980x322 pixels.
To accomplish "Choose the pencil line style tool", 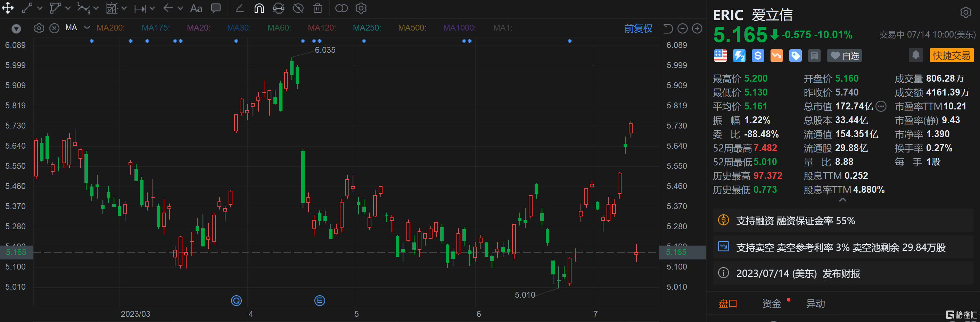I will click(239, 8).
